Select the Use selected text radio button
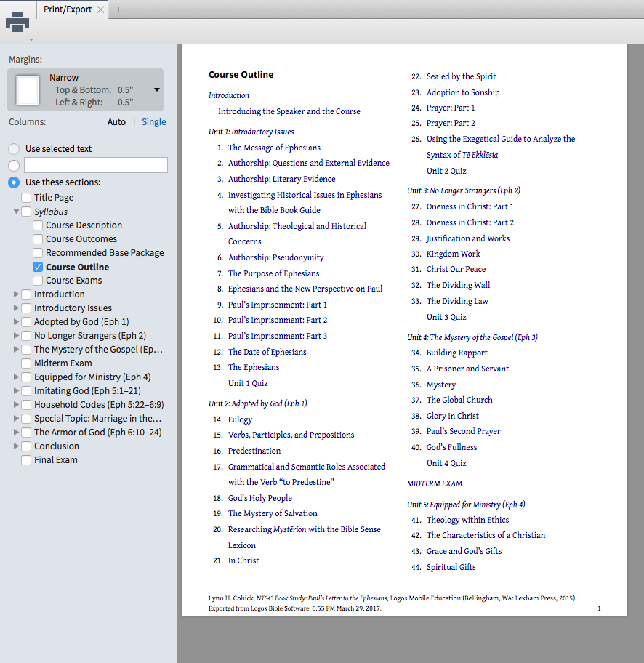Viewport: 644px width, 663px height. [14, 149]
